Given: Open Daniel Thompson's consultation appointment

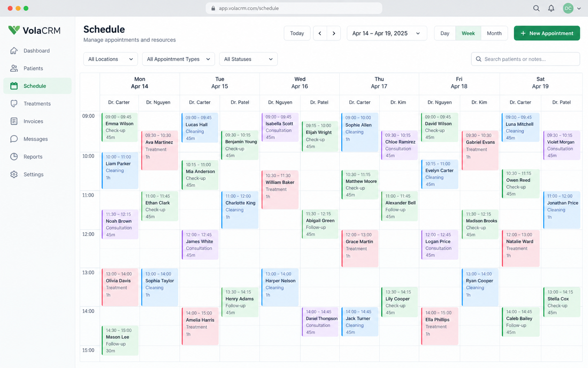Looking at the screenshot, I should 320,322.
